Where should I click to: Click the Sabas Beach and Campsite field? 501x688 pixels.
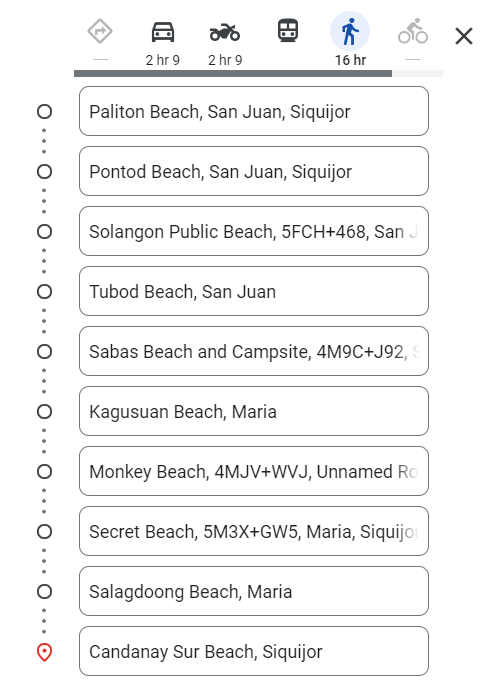coord(254,351)
